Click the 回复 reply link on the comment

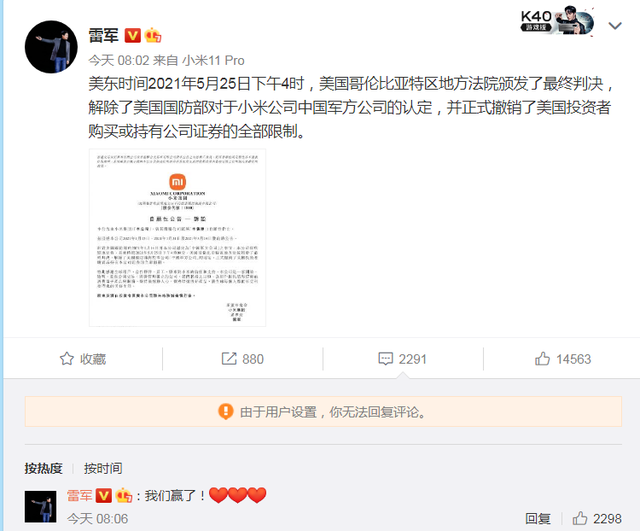[538, 519]
